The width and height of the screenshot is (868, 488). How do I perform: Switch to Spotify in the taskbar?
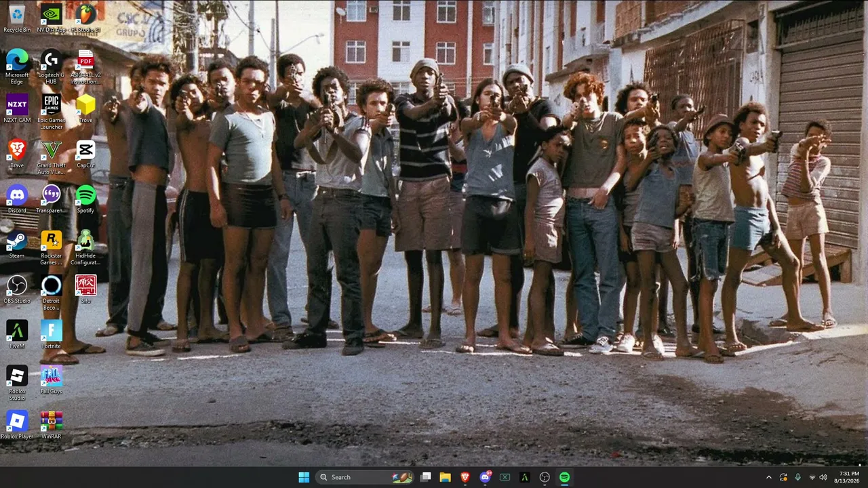point(564,477)
